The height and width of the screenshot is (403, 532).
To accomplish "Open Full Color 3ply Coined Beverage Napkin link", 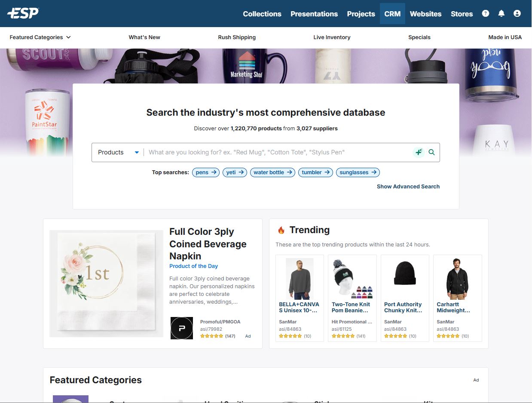I will tap(208, 244).
